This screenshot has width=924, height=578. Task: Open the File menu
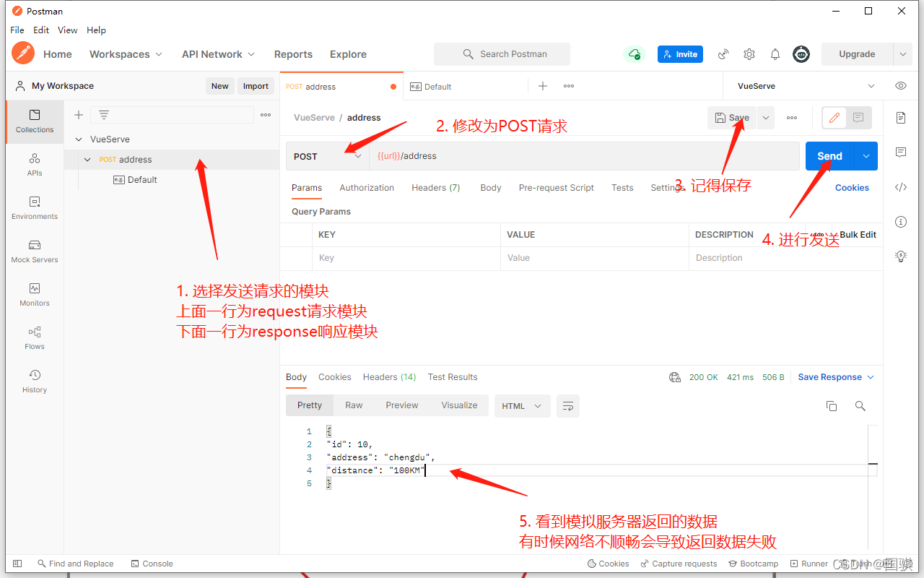[17, 30]
